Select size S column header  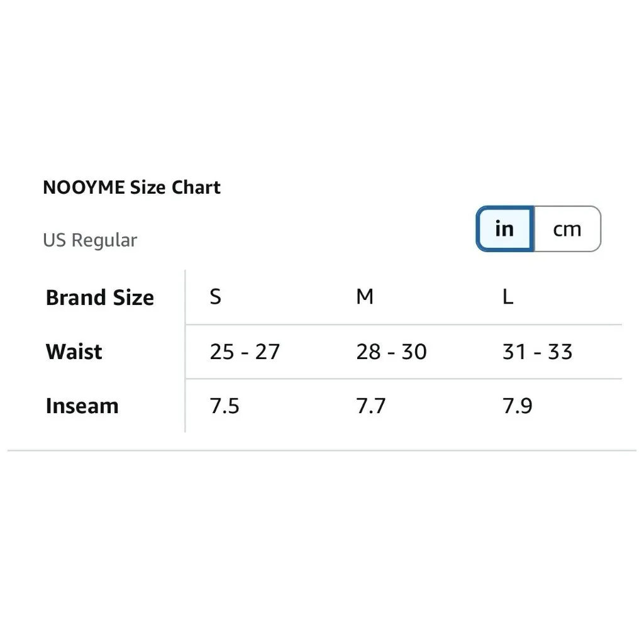(x=216, y=296)
